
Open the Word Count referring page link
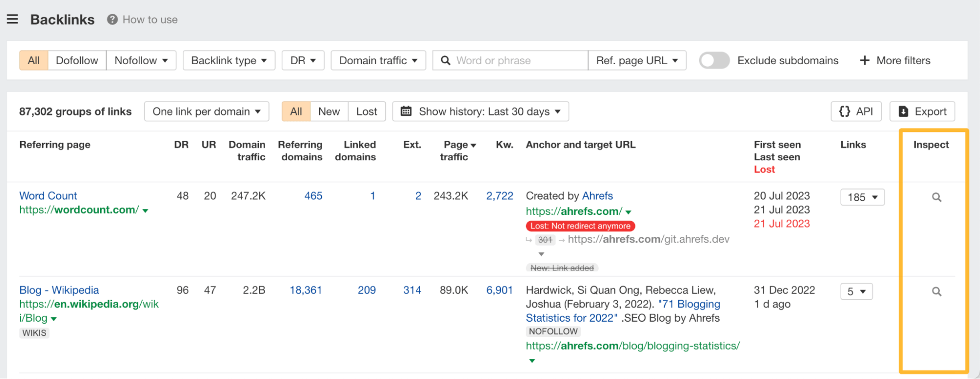(48, 196)
